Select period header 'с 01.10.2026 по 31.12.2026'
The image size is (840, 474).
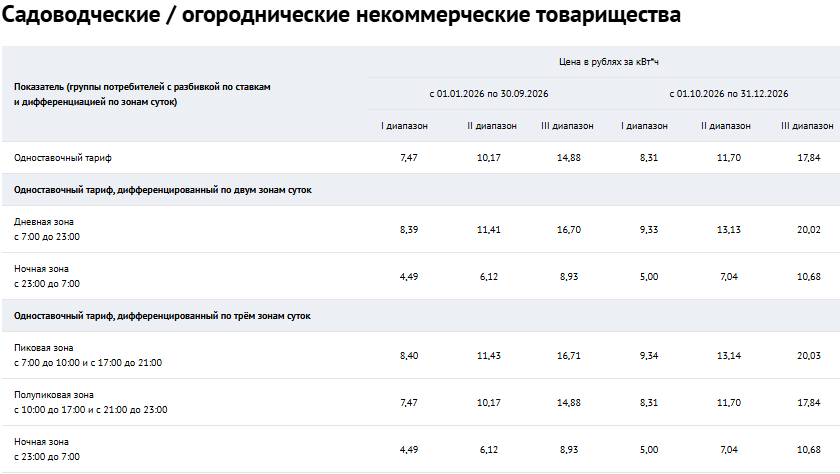(x=729, y=94)
